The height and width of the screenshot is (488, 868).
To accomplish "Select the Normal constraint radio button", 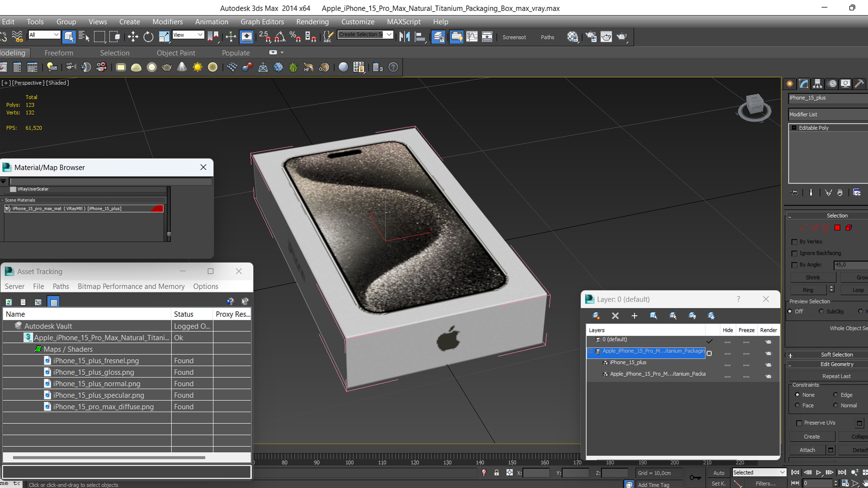I will (x=835, y=405).
